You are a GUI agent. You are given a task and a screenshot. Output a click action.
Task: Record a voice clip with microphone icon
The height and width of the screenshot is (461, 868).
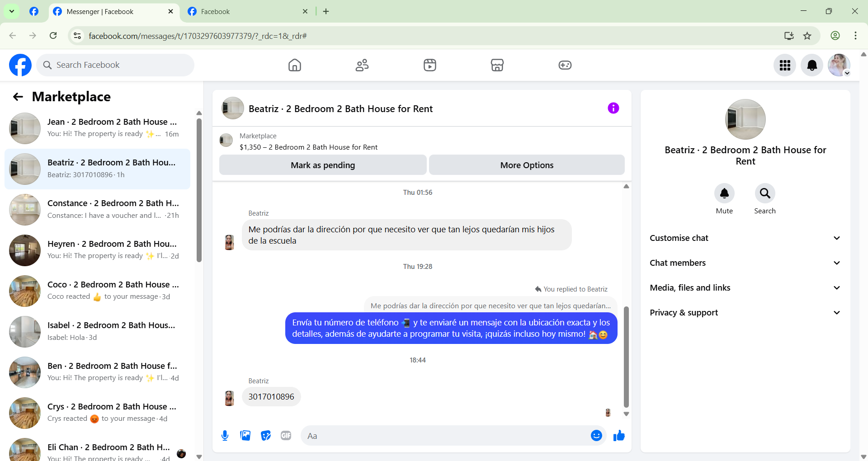225,436
